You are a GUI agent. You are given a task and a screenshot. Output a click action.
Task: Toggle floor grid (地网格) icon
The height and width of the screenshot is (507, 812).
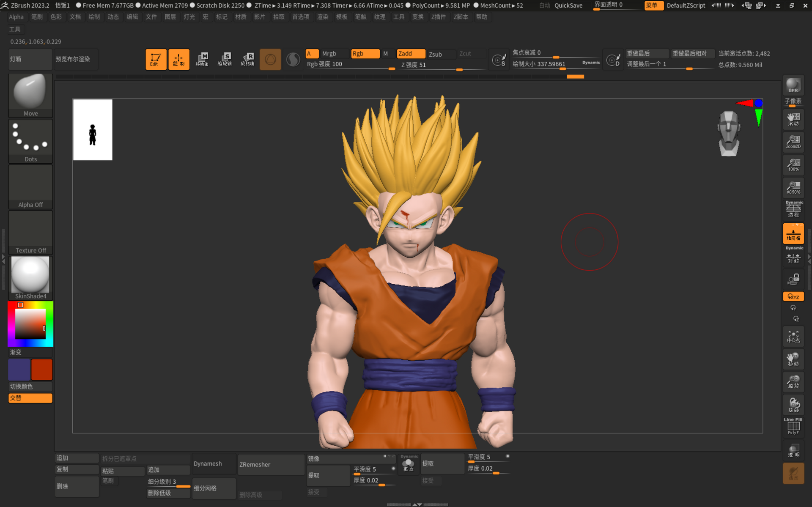793,233
